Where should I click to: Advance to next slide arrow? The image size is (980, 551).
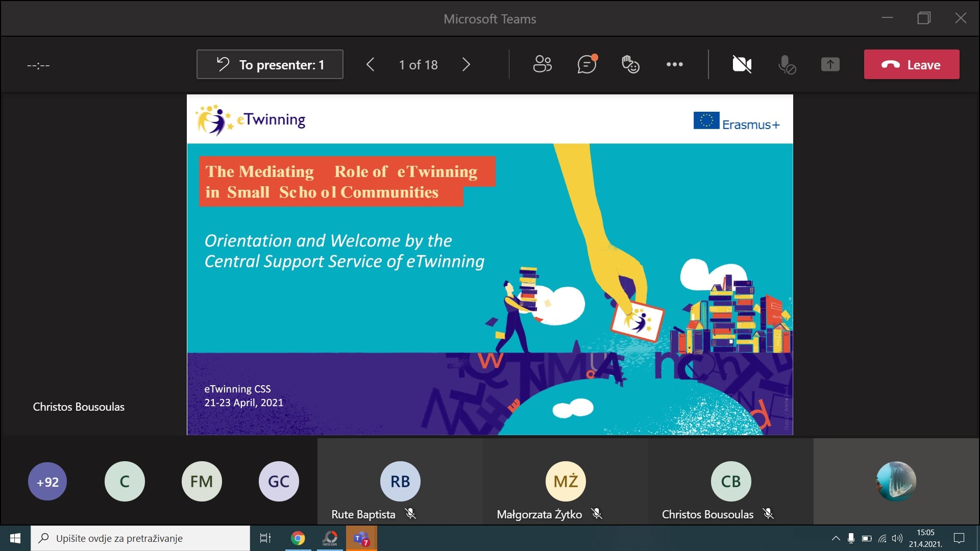click(x=466, y=65)
